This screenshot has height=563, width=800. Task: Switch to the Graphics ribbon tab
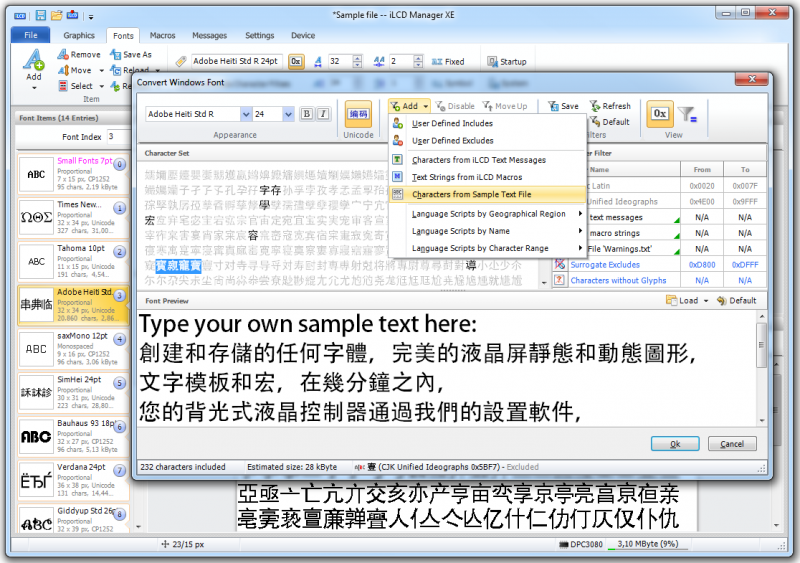point(79,35)
